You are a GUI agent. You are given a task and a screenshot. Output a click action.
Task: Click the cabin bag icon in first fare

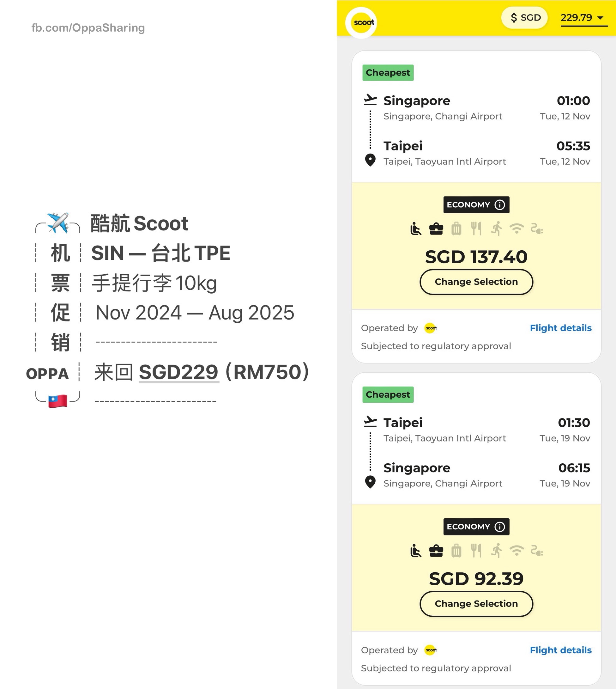(436, 229)
